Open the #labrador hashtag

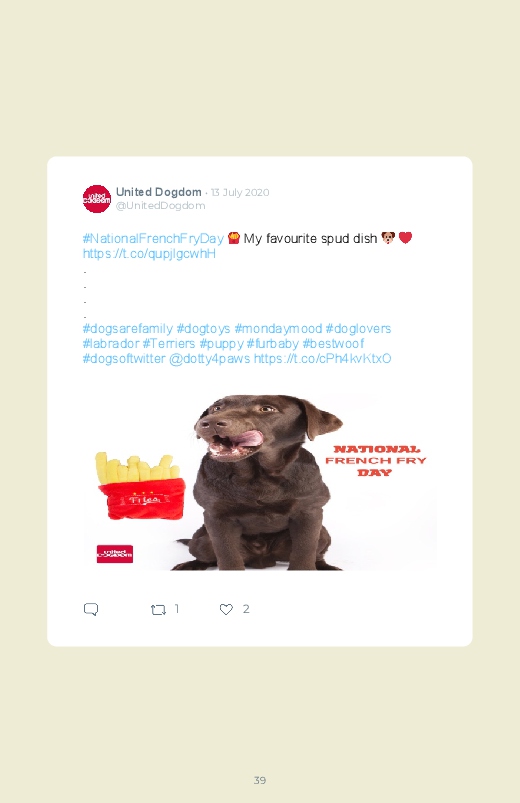point(111,344)
